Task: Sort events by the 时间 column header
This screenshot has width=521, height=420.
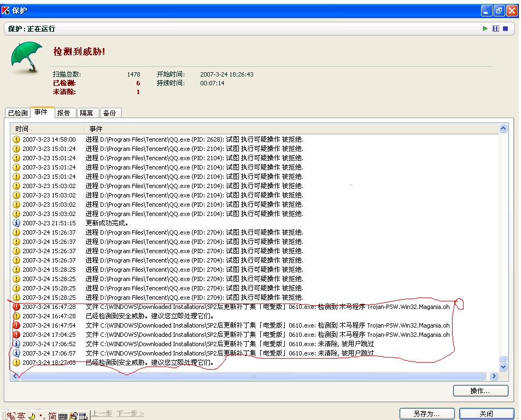Action: click(46, 129)
